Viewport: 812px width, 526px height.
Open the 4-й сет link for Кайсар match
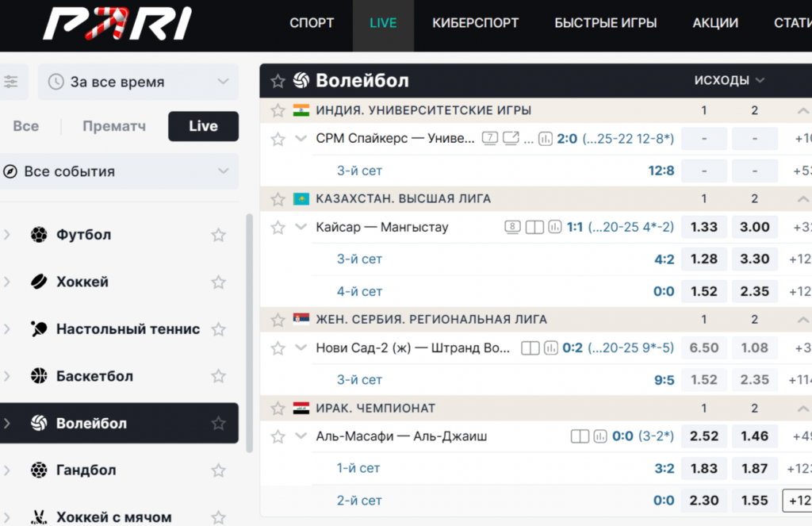(359, 291)
